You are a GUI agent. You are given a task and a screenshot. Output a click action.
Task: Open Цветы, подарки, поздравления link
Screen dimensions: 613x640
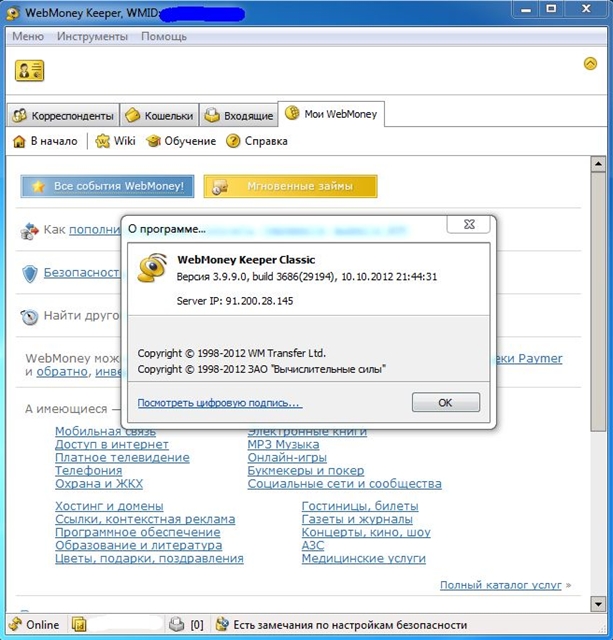pyautogui.click(x=149, y=558)
